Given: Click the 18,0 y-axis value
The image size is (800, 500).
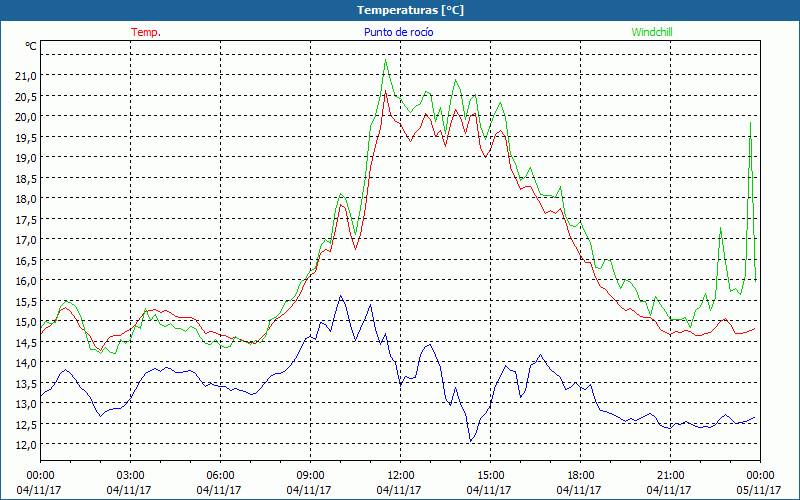Looking at the screenshot, I should [27, 198].
